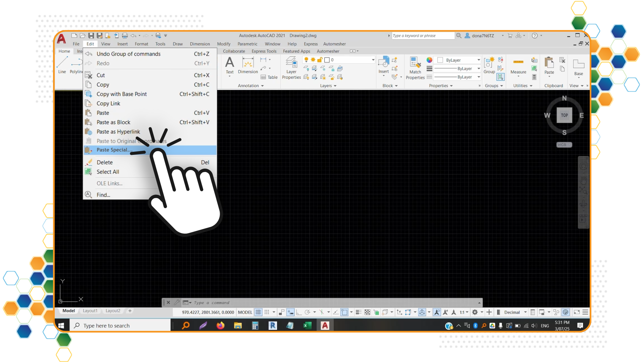Choose Paste Special from Edit menu
Viewport: 644px width, 362px height.
[x=150, y=150]
